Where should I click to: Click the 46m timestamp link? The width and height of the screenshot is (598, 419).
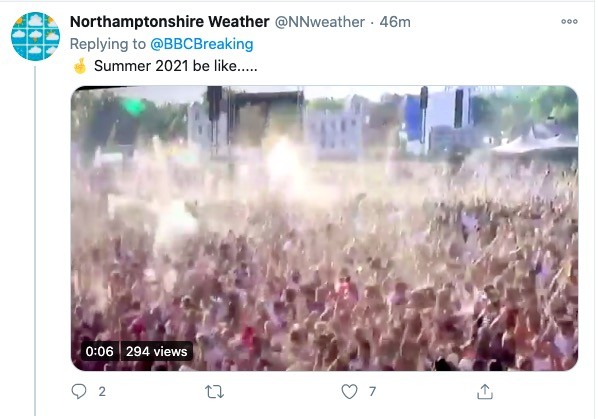pyautogui.click(x=395, y=22)
